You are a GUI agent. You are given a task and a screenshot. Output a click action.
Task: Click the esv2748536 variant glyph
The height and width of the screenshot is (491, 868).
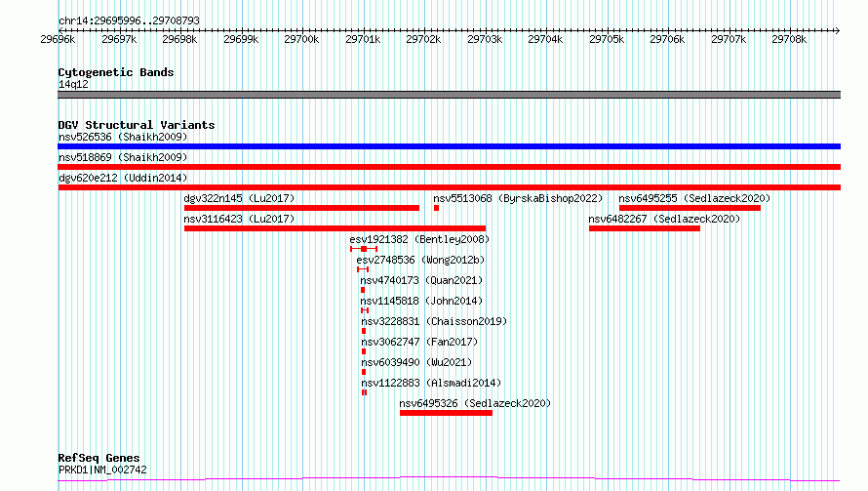363,269
